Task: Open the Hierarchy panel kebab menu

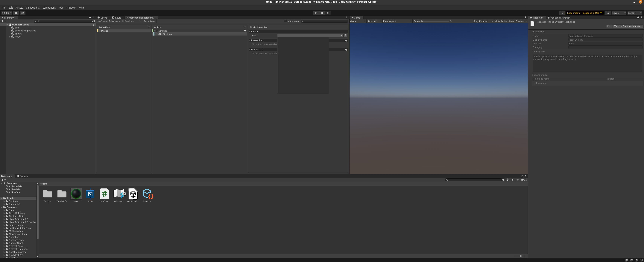Action: click(93, 18)
